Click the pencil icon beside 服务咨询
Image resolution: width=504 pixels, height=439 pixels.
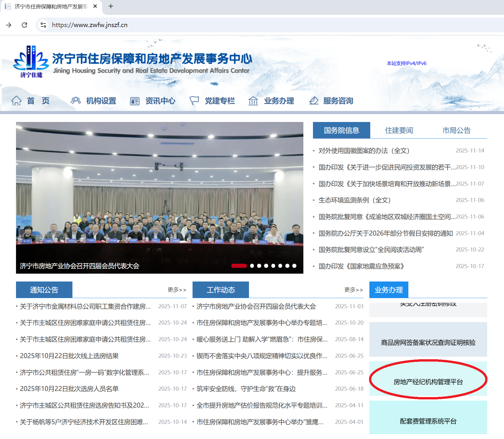point(314,101)
